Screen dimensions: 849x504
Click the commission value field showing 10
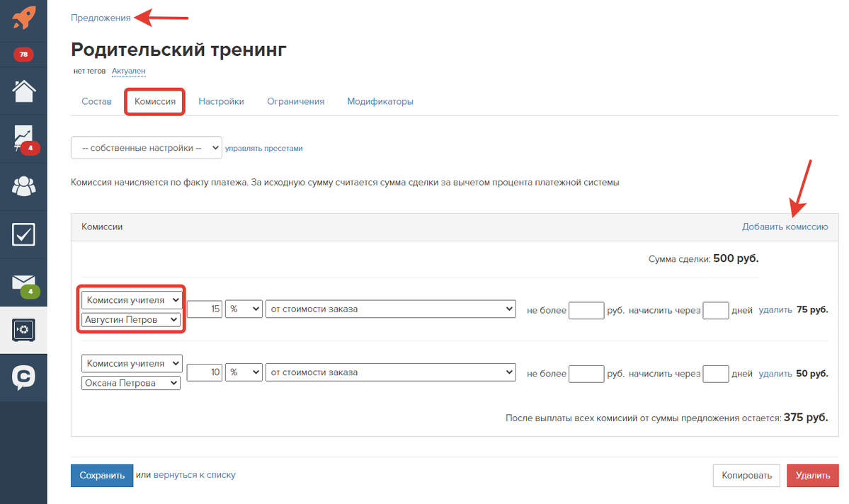pyautogui.click(x=204, y=372)
